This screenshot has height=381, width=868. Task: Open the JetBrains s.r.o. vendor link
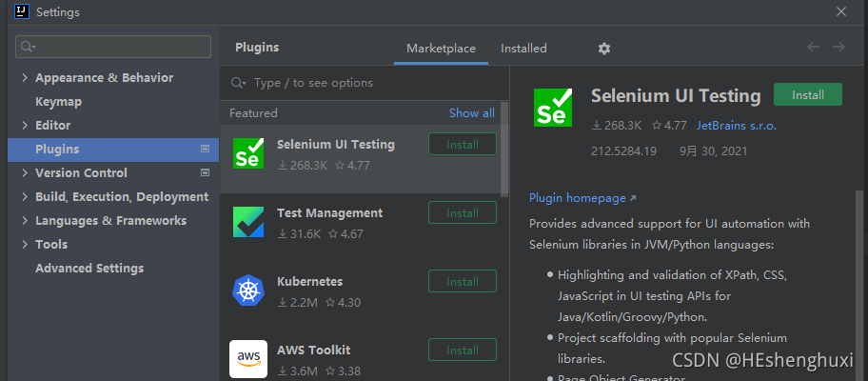[x=737, y=126]
